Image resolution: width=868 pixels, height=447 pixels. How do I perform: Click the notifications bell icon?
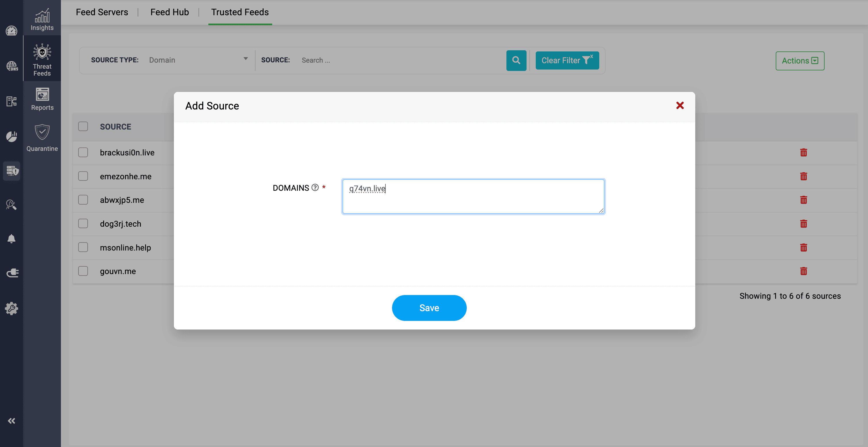(11, 238)
